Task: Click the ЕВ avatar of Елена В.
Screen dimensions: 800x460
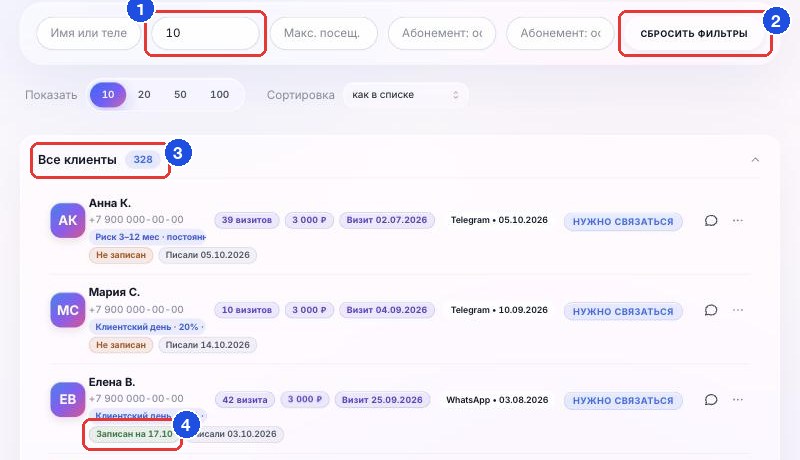Action: [x=67, y=399]
